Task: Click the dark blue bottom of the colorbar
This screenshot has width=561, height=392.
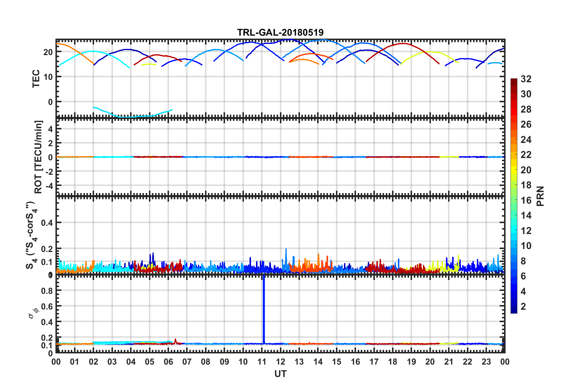Action: (x=514, y=309)
